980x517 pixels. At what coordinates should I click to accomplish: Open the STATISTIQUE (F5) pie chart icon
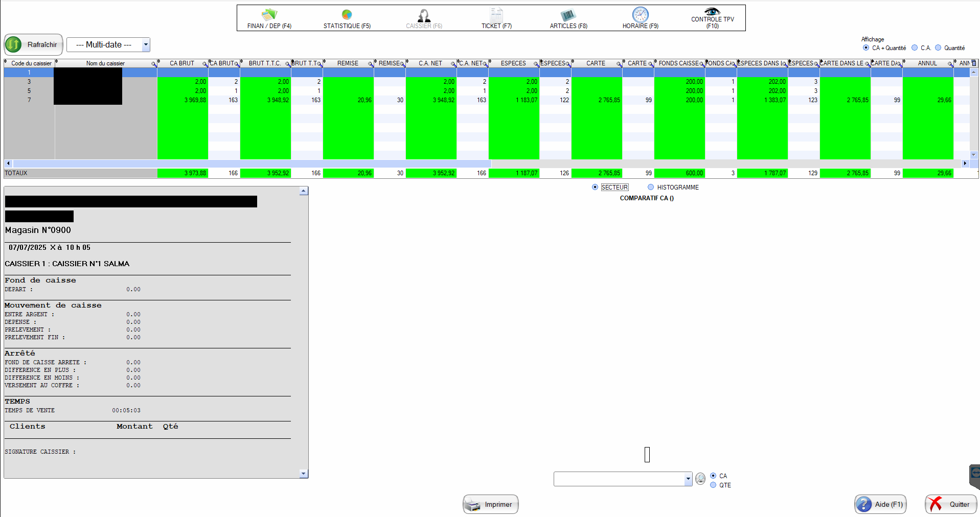tap(347, 15)
